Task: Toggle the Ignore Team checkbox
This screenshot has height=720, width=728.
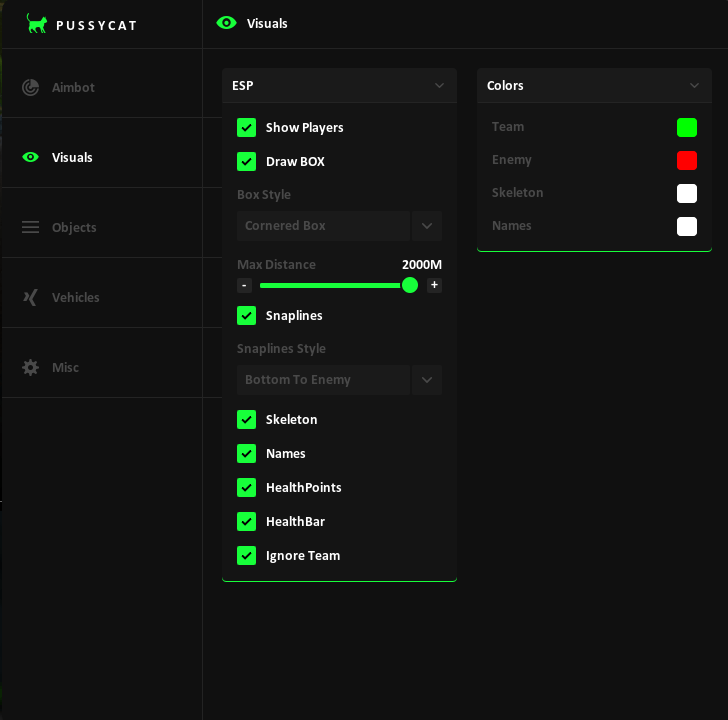Action: click(247, 556)
